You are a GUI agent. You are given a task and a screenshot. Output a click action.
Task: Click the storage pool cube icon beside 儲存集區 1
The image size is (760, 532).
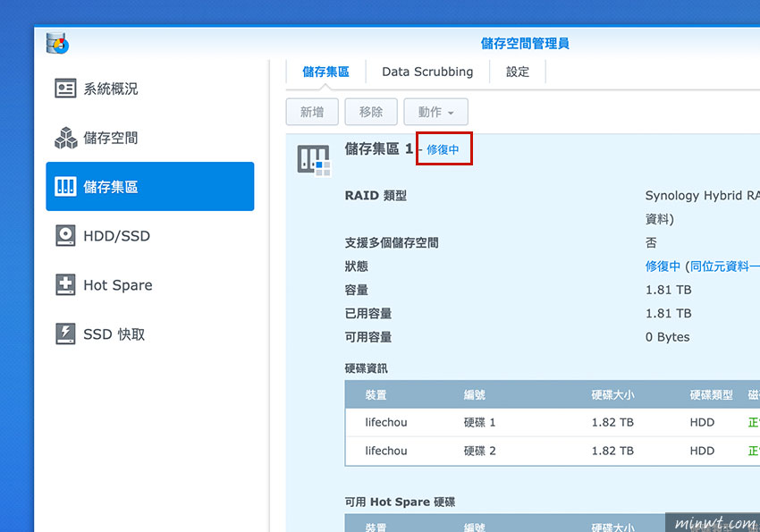point(314,157)
